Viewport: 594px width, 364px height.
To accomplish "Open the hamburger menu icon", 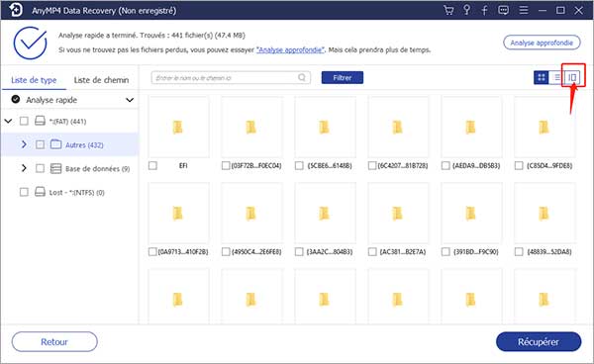I will pyautogui.click(x=524, y=10).
